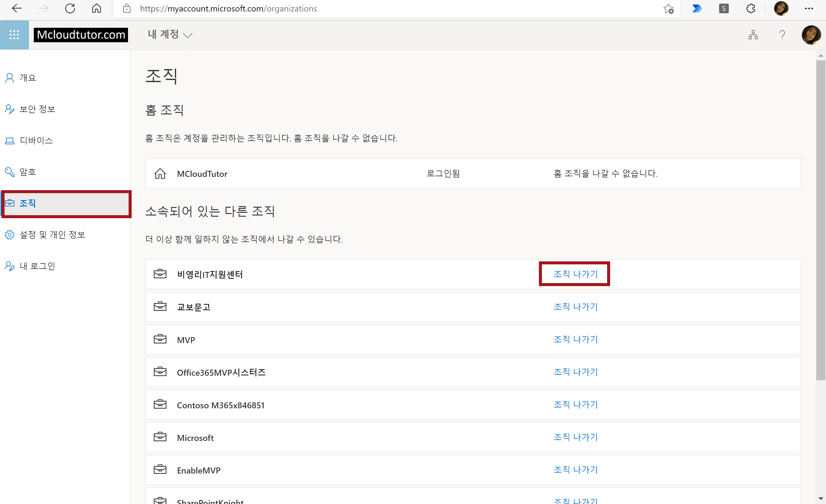Open the app launcher waffle icon
This screenshot has width=826, height=504.
14,35
